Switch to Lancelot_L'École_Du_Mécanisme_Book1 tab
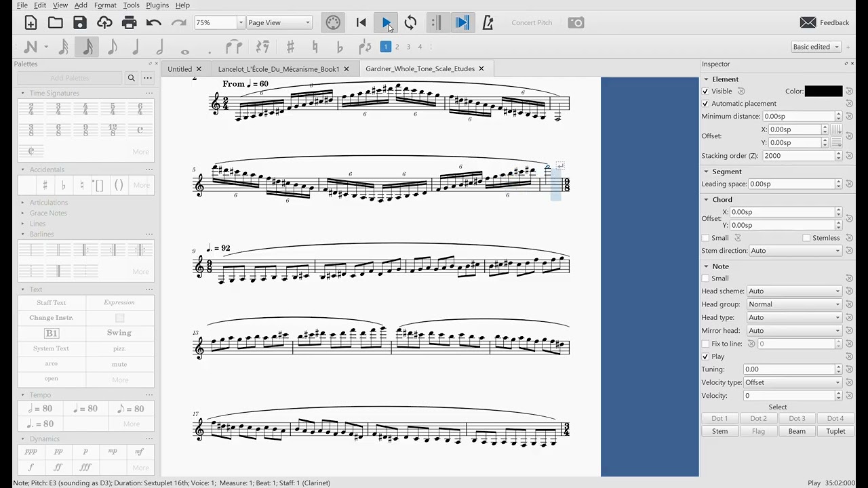This screenshot has width=868, height=488. pyautogui.click(x=279, y=68)
